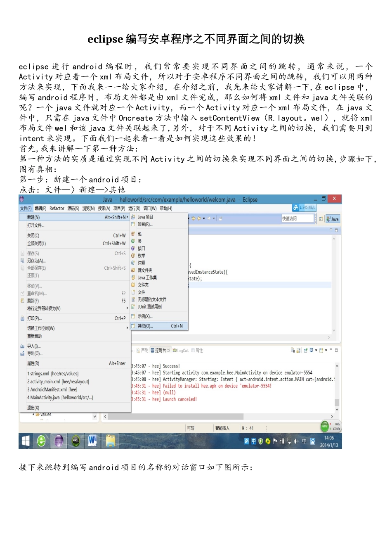392x555 pixels.
Task: Open the Word taskbar icon
Action: [x=92, y=441]
